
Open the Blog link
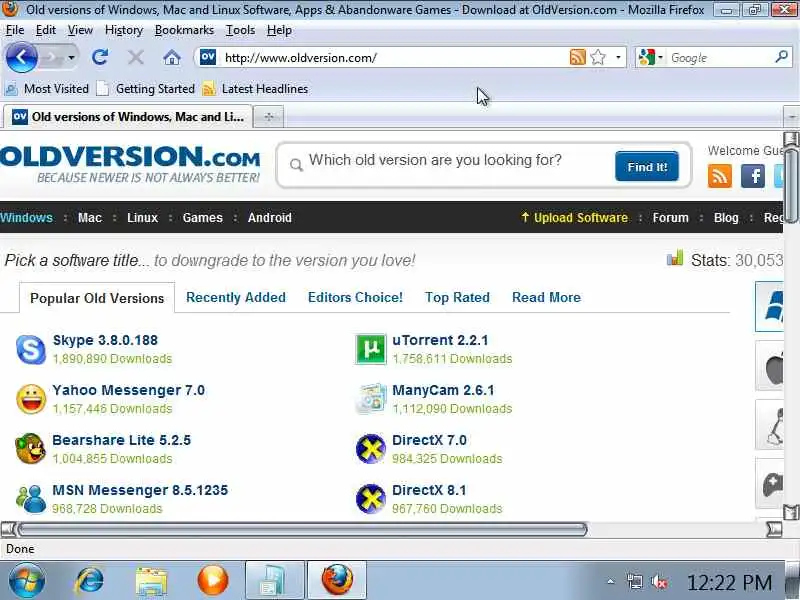(726, 218)
